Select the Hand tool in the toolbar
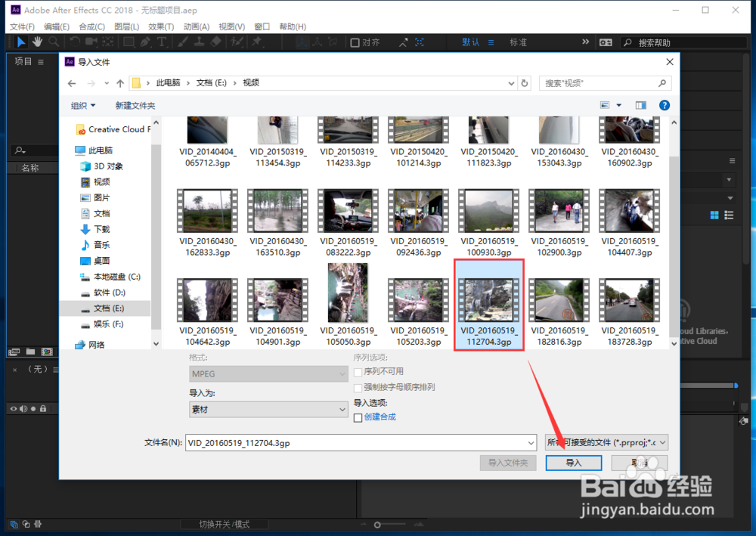This screenshot has width=756, height=536. tap(37, 42)
